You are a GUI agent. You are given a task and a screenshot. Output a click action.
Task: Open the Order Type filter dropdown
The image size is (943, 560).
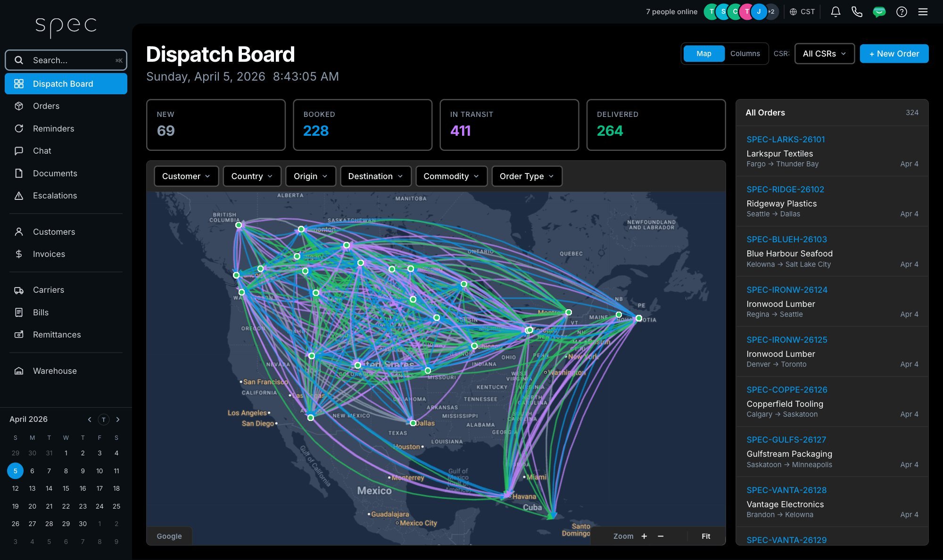tap(527, 176)
